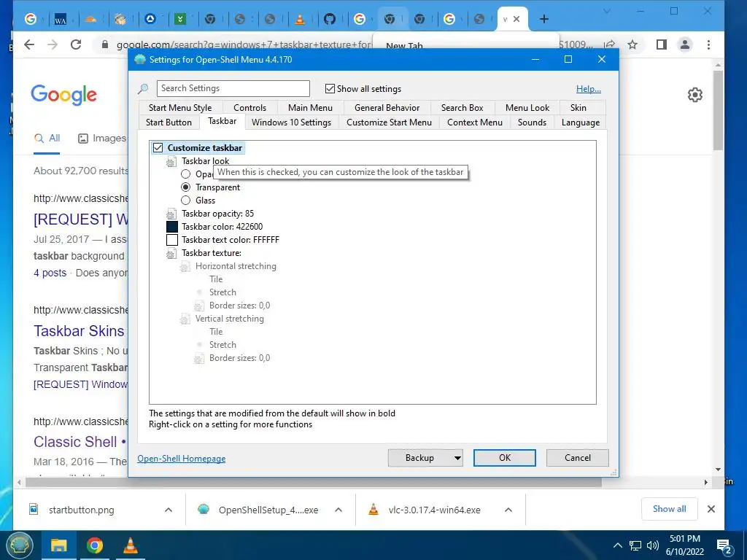Click the Search Settings input field
This screenshot has height=560, width=747.
pyautogui.click(x=233, y=88)
